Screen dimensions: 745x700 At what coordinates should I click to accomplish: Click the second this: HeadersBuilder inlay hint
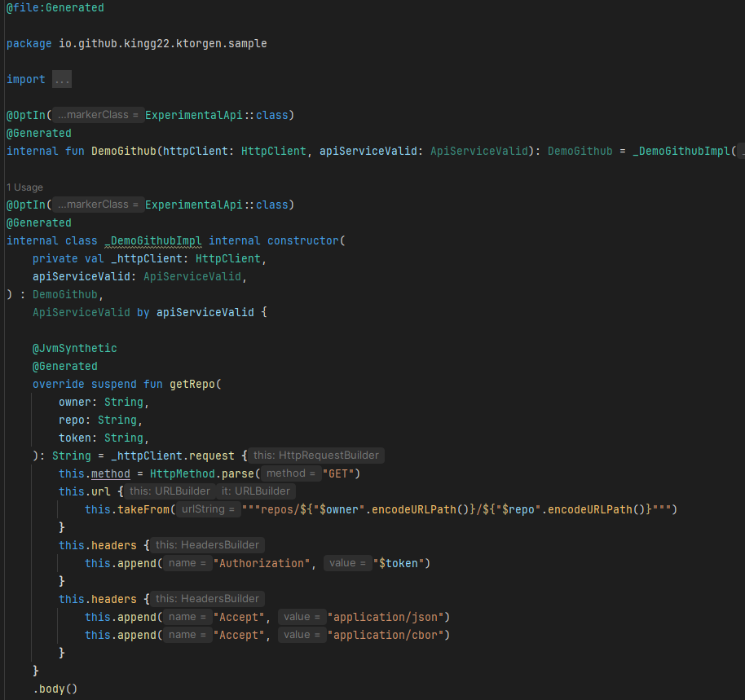tap(207, 598)
